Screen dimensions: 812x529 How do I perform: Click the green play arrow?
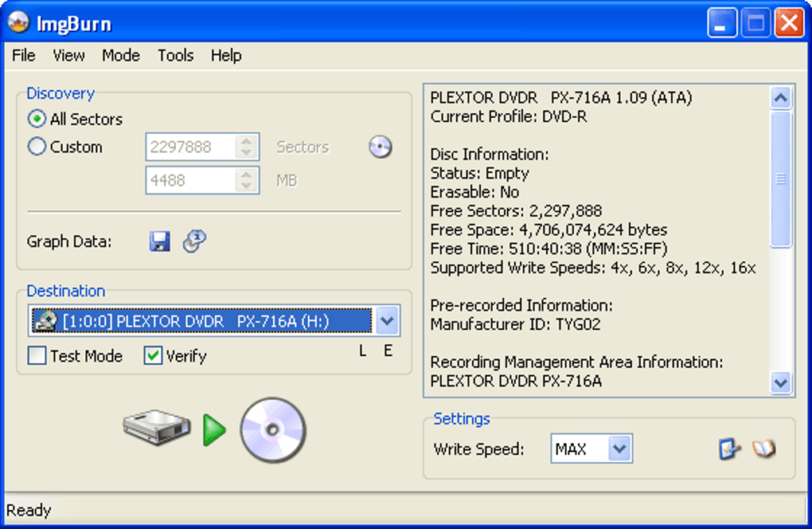coord(214,429)
